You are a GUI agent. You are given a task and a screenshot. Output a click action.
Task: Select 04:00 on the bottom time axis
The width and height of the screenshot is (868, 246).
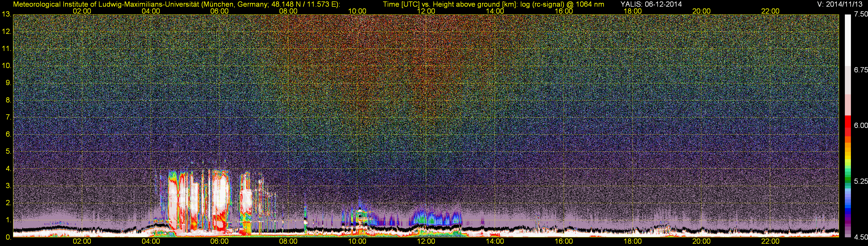[x=151, y=241]
